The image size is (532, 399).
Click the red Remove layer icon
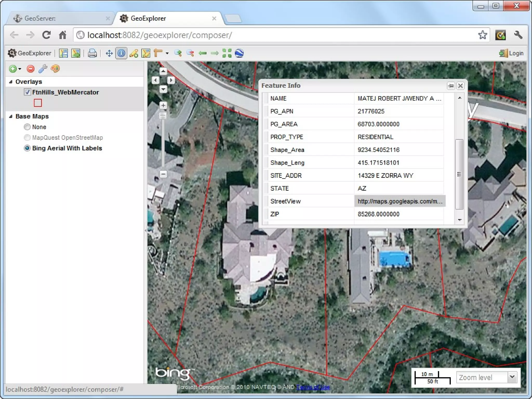31,69
